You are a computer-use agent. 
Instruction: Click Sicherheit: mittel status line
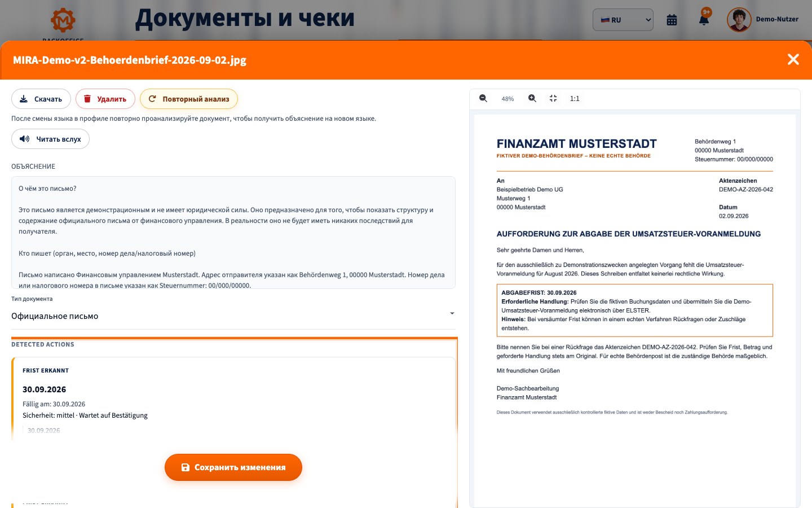coord(85,415)
